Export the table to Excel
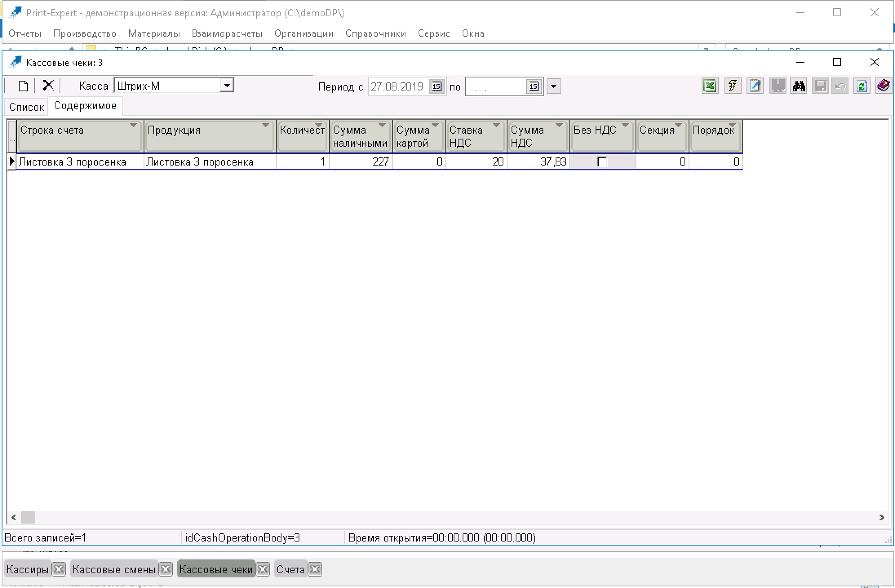This screenshot has height=588, width=895. coord(710,86)
